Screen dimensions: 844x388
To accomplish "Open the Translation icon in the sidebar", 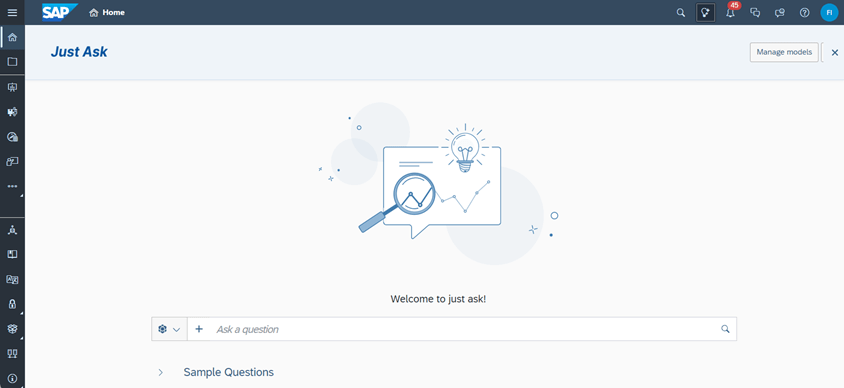I will pyautogui.click(x=12, y=279).
